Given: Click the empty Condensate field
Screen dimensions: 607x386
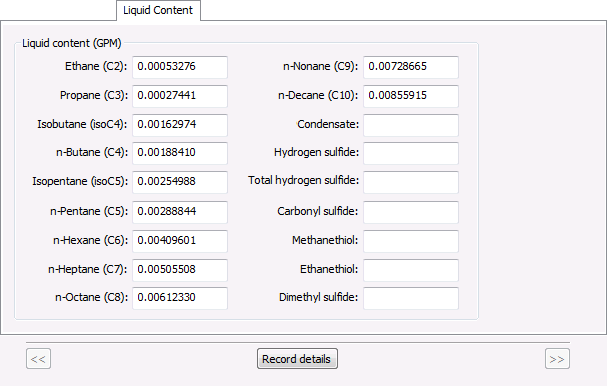Looking at the screenshot, I should (411, 125).
